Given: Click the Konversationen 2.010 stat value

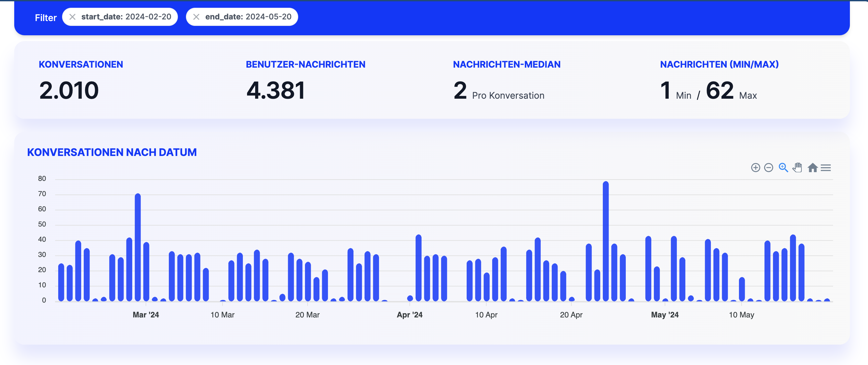Looking at the screenshot, I should coord(69,90).
